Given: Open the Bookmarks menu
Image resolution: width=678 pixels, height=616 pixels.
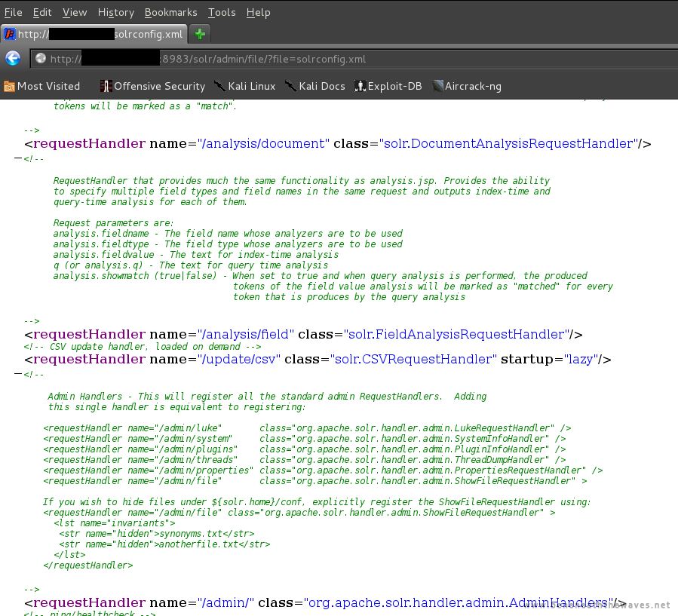Looking at the screenshot, I should coord(170,13).
